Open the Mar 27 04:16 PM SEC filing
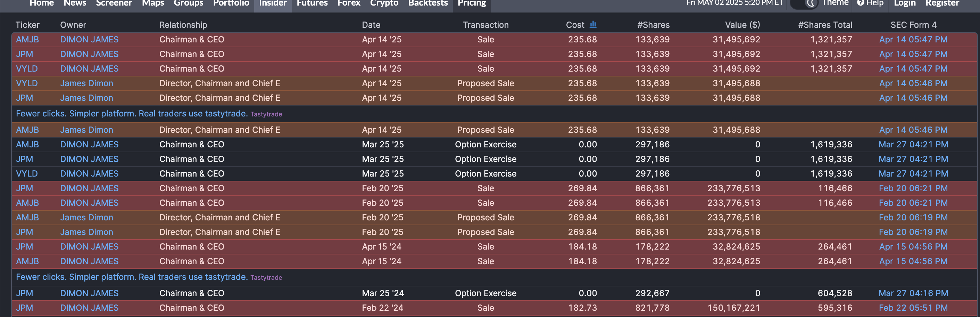 tap(913, 293)
